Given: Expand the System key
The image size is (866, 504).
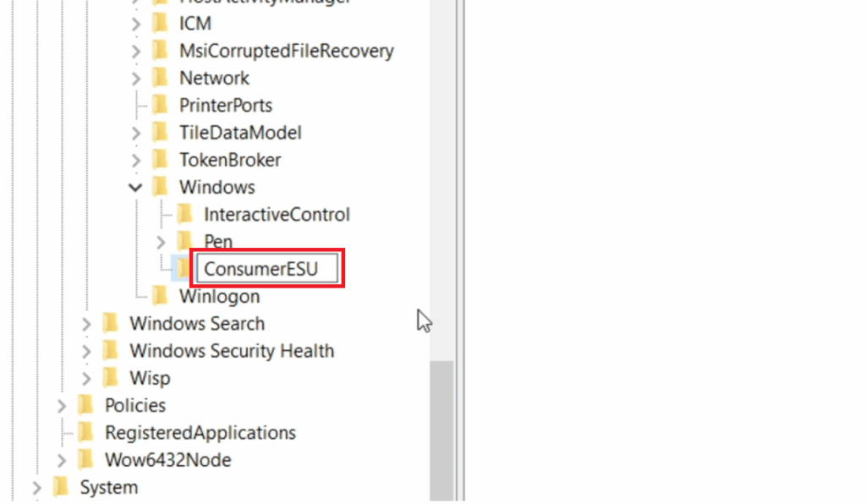Looking at the screenshot, I should point(36,488).
